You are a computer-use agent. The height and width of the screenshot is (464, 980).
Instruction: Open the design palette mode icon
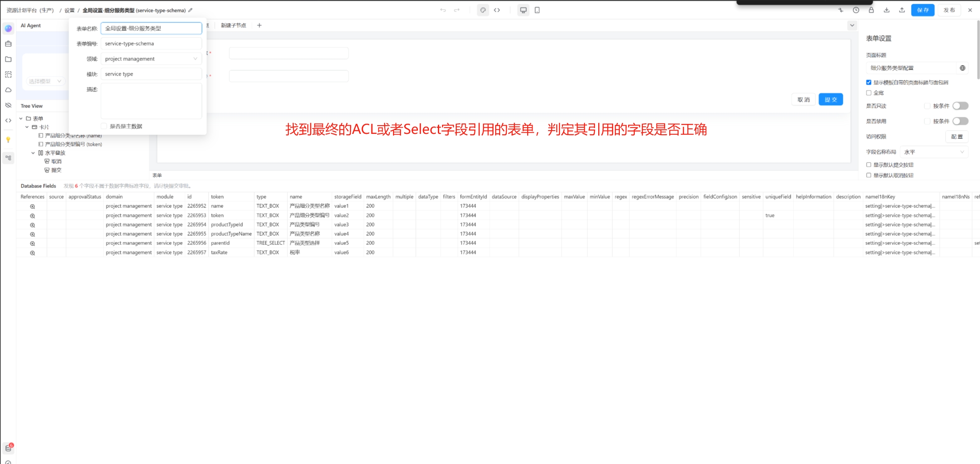(483, 10)
